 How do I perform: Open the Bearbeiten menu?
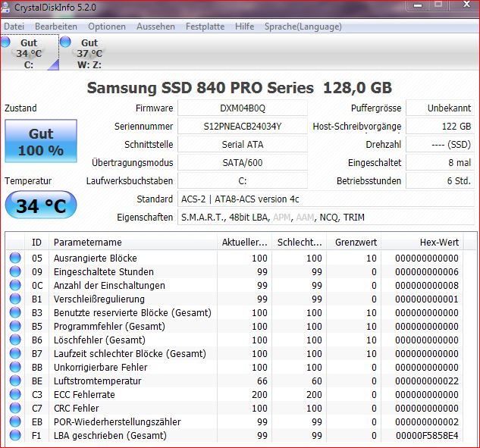(x=56, y=27)
